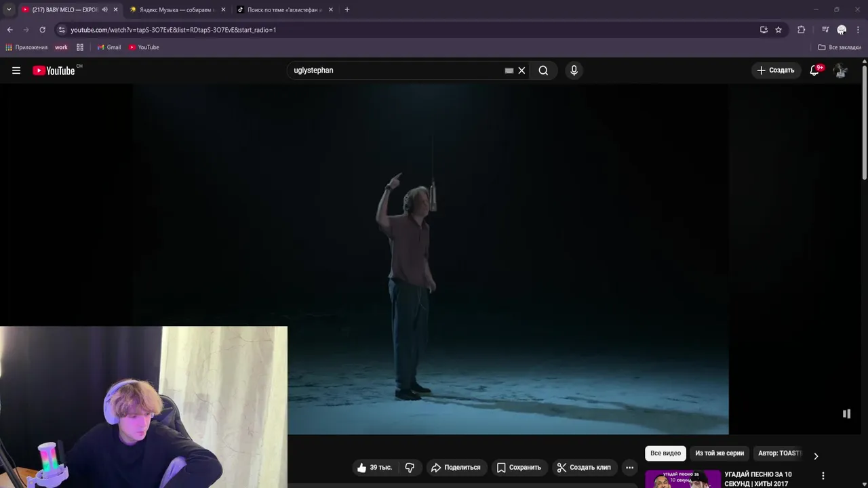Bookmark this page with the star
The height and width of the screenshot is (488, 868).
778,30
